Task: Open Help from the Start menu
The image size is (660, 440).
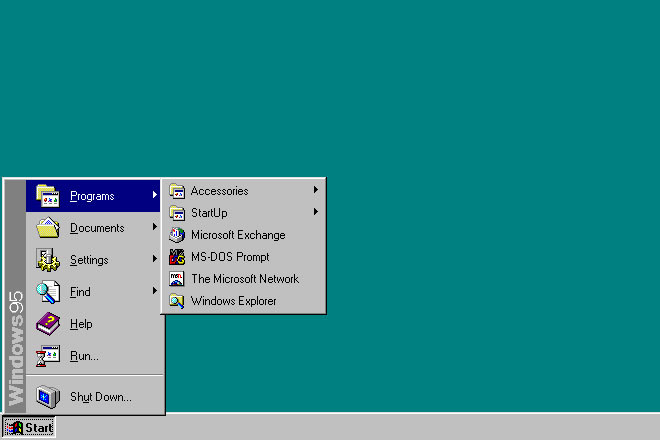Action: tap(93, 324)
